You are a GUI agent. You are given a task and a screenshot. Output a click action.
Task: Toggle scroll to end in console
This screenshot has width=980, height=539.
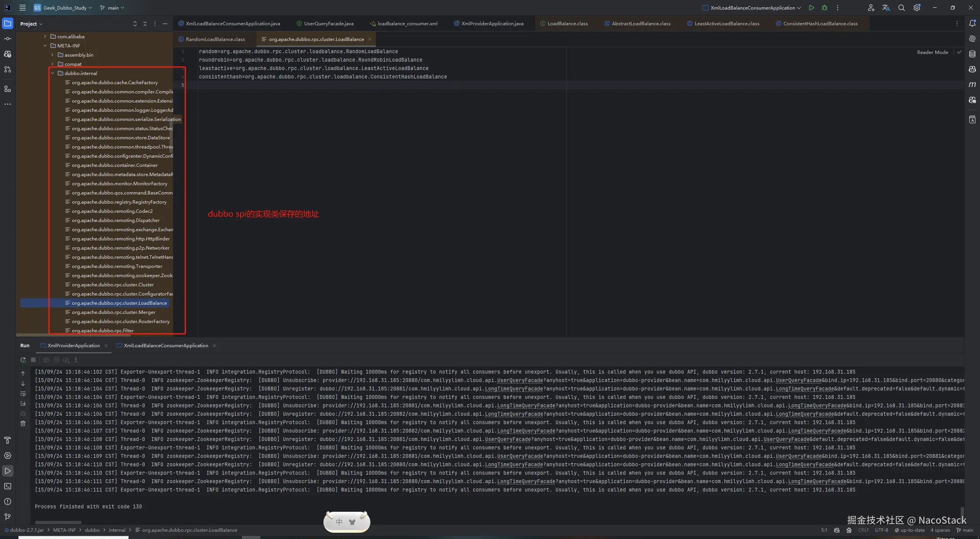(x=23, y=403)
